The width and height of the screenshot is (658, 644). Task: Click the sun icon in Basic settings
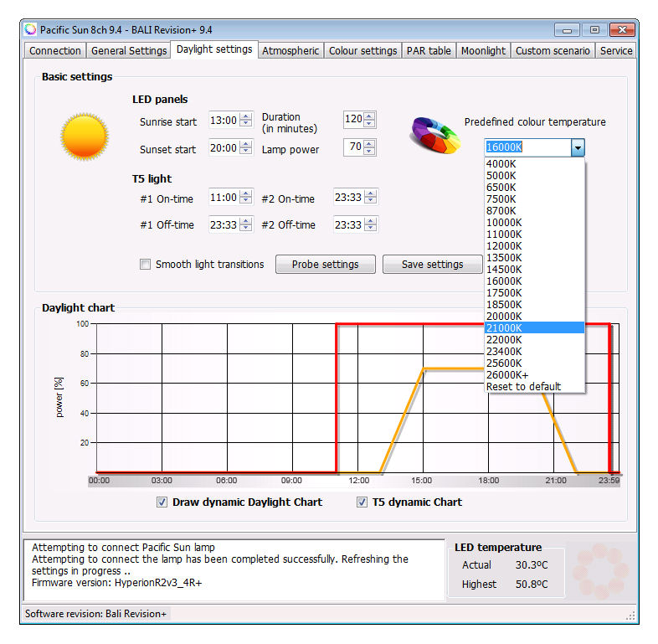[84, 137]
